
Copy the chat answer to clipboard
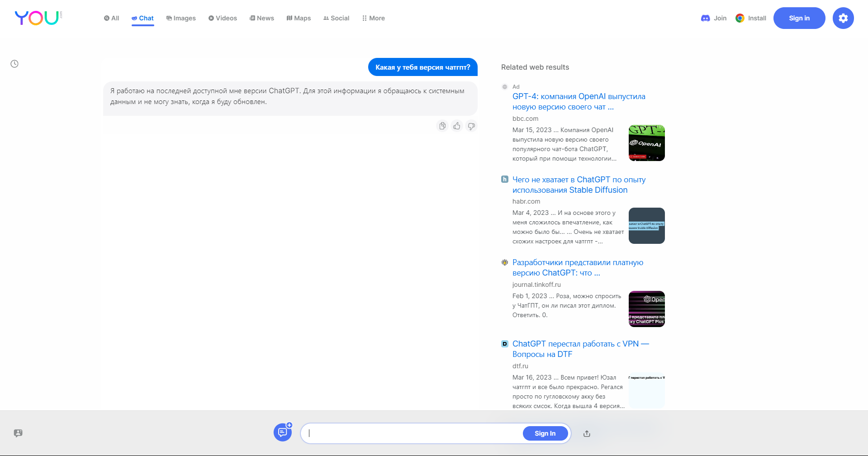point(442,126)
